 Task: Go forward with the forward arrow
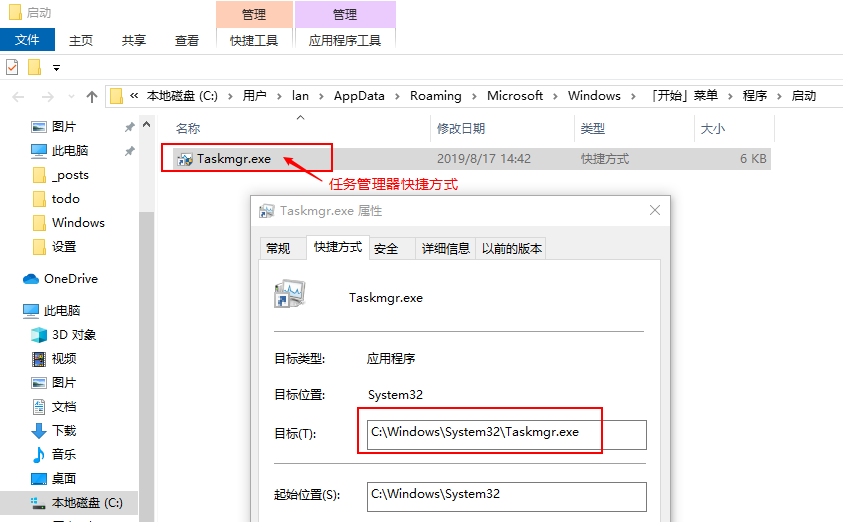coord(48,97)
